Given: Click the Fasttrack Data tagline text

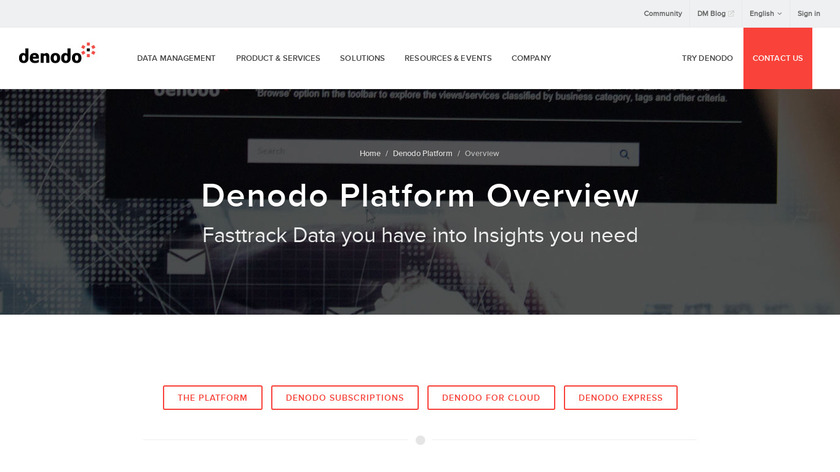Looking at the screenshot, I should click(420, 236).
